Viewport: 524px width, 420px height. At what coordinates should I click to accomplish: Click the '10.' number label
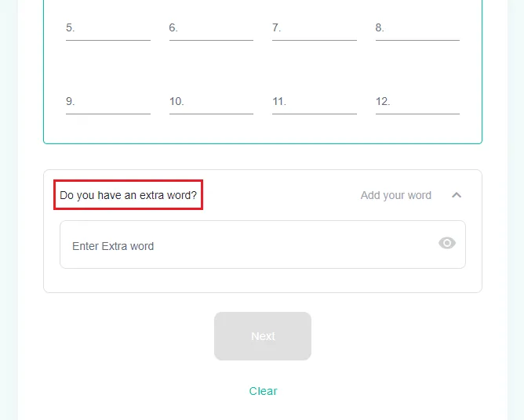point(176,102)
